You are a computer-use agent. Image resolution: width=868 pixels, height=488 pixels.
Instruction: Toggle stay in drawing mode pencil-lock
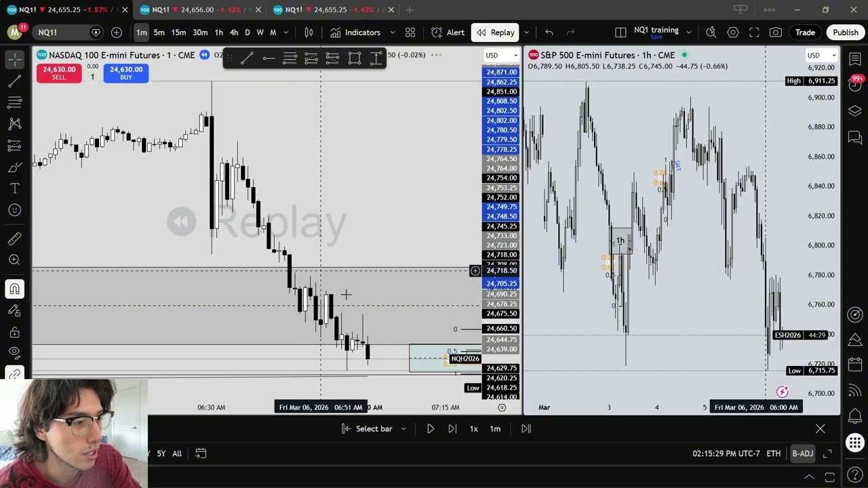[14, 310]
